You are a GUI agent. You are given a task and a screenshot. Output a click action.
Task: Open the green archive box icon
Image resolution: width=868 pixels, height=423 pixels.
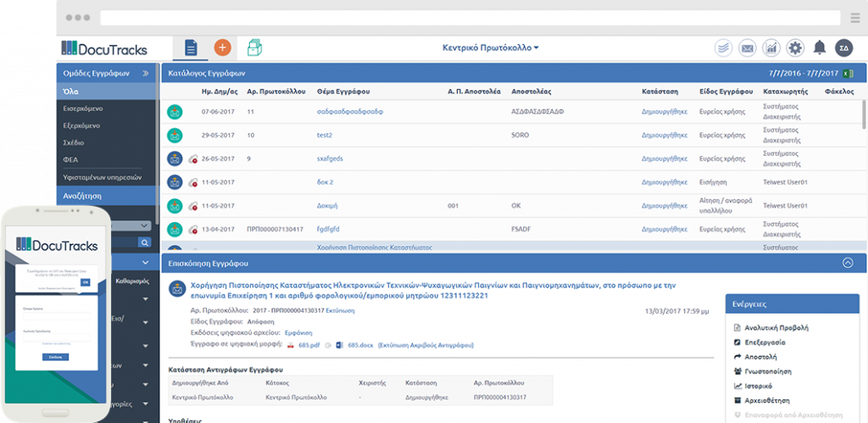tap(254, 47)
